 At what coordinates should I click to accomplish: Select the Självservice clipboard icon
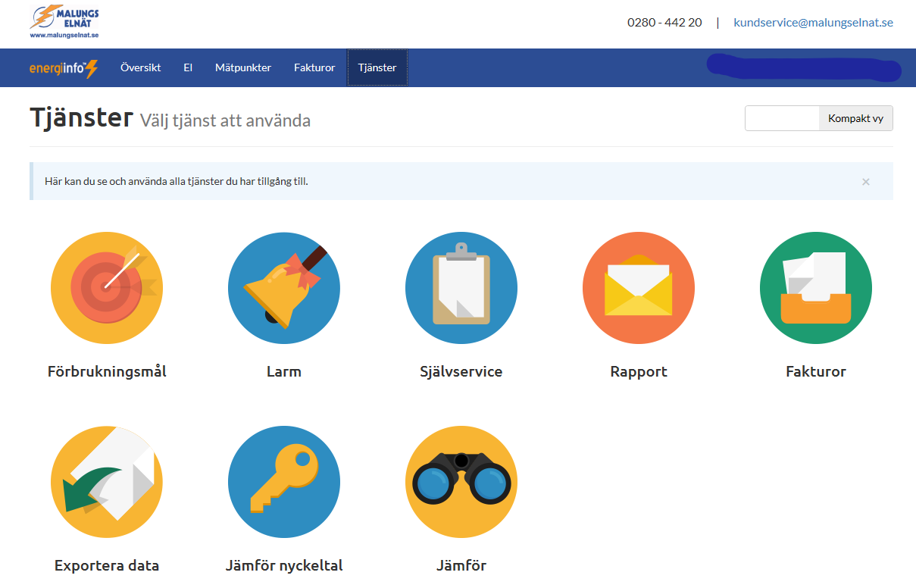461,288
